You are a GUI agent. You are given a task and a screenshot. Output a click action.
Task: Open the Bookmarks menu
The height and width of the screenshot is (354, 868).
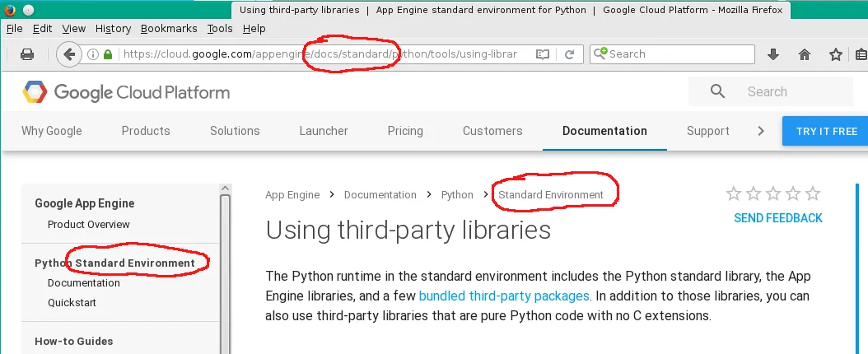tap(169, 29)
